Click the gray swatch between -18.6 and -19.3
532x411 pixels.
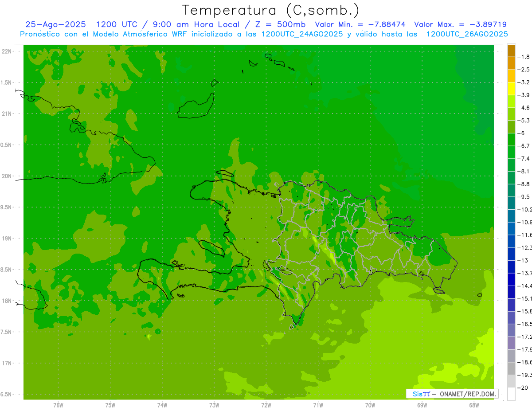[x=511, y=368]
